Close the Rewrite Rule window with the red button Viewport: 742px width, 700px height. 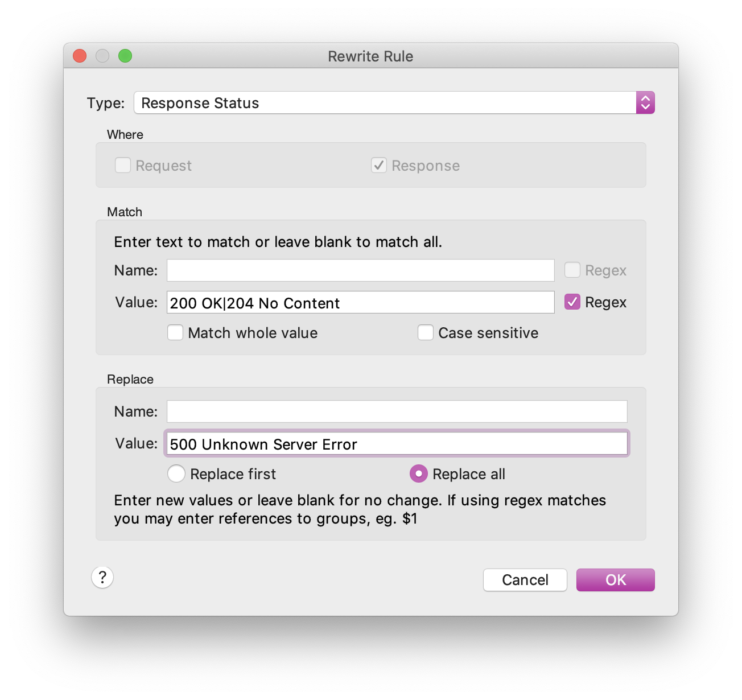click(80, 56)
